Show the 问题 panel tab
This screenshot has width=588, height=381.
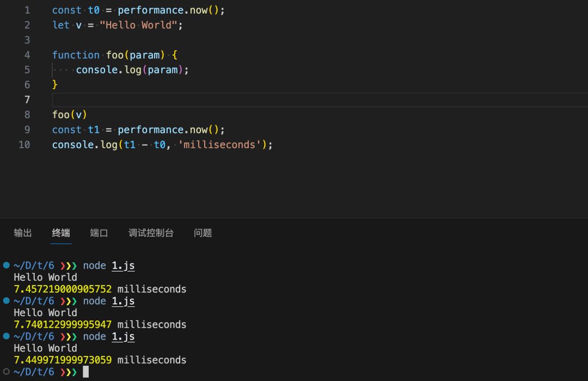[x=203, y=233]
